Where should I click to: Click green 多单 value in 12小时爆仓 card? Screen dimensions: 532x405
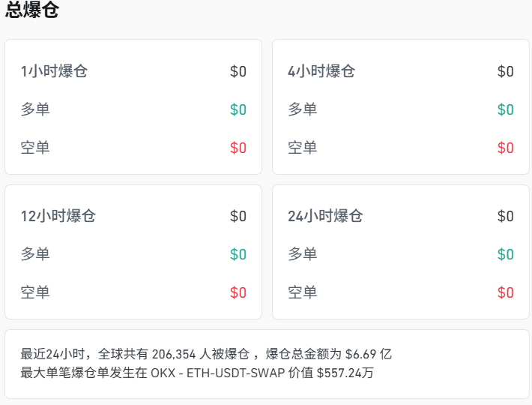238,254
